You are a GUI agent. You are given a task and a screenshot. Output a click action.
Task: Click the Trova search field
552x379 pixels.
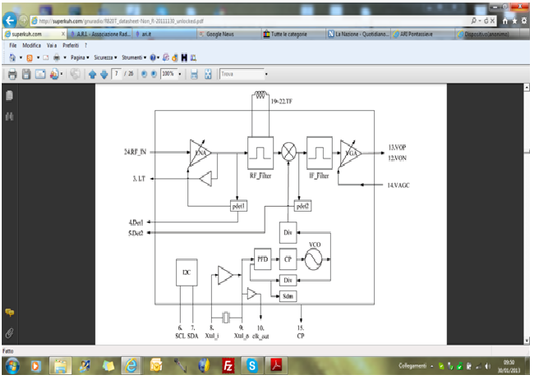tap(242, 74)
